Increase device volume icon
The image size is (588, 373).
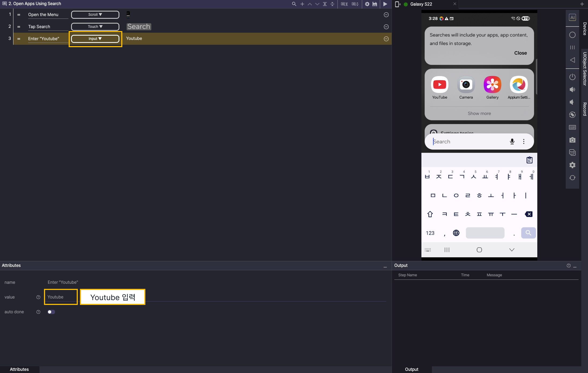click(x=572, y=89)
